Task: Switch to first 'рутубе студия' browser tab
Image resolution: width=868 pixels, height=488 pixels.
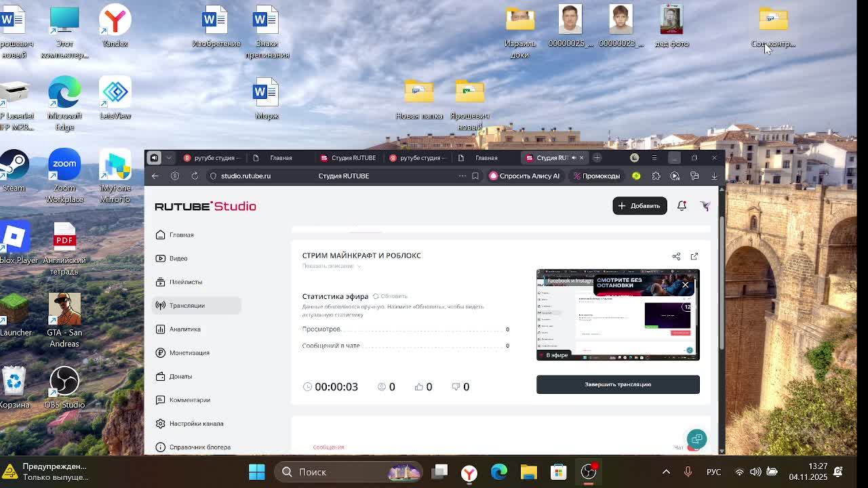Action: 212,158
